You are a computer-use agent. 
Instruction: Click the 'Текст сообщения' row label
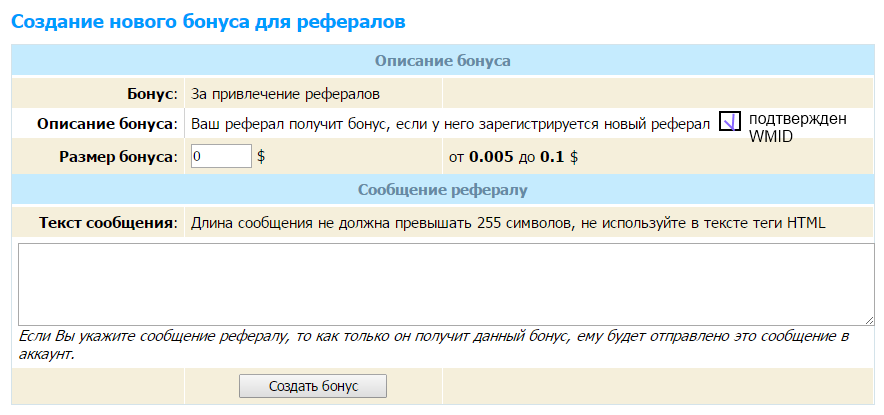[108, 222]
